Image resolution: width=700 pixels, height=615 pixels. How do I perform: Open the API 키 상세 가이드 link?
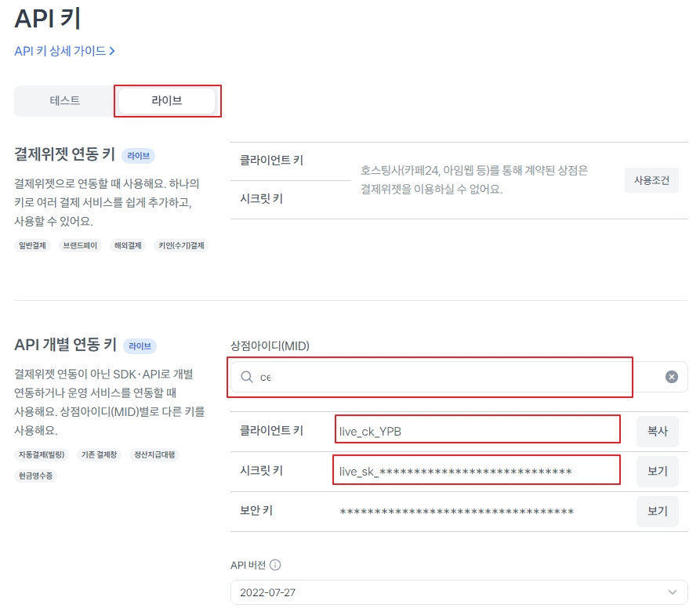[x=65, y=51]
